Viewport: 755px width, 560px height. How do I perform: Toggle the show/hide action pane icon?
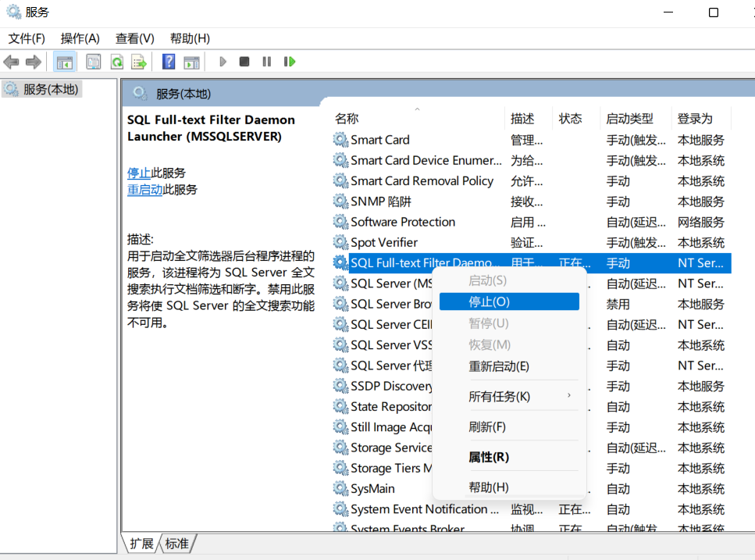point(191,62)
